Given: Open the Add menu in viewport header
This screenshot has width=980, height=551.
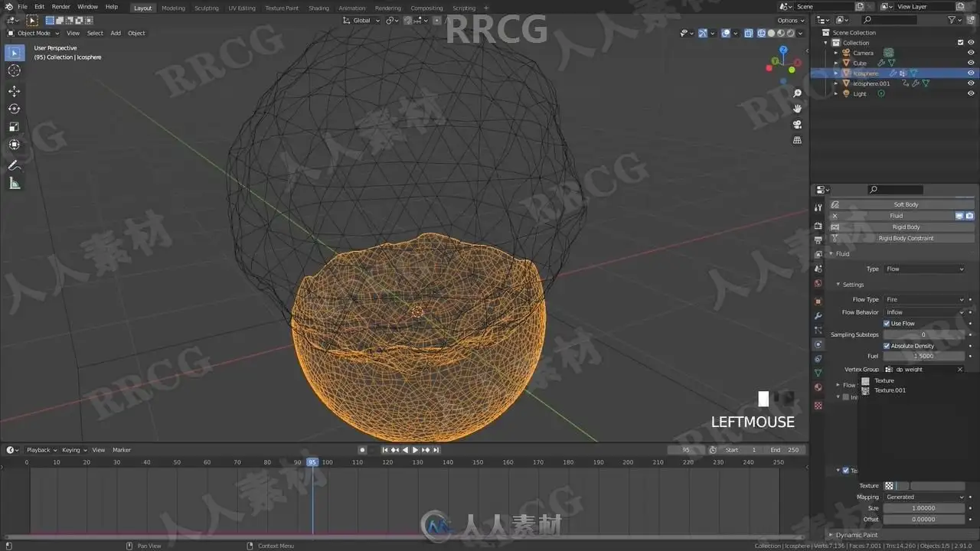Looking at the screenshot, I should (x=116, y=33).
